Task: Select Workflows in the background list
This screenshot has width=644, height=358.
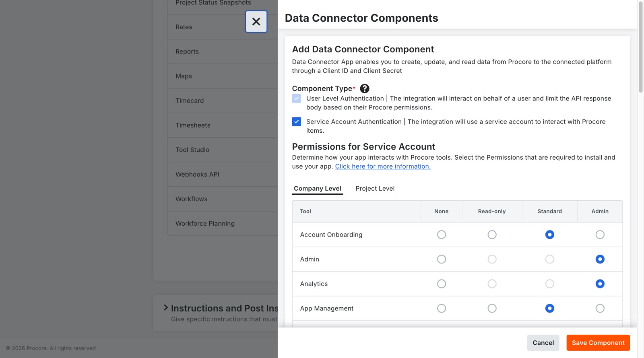Action: pos(223,199)
